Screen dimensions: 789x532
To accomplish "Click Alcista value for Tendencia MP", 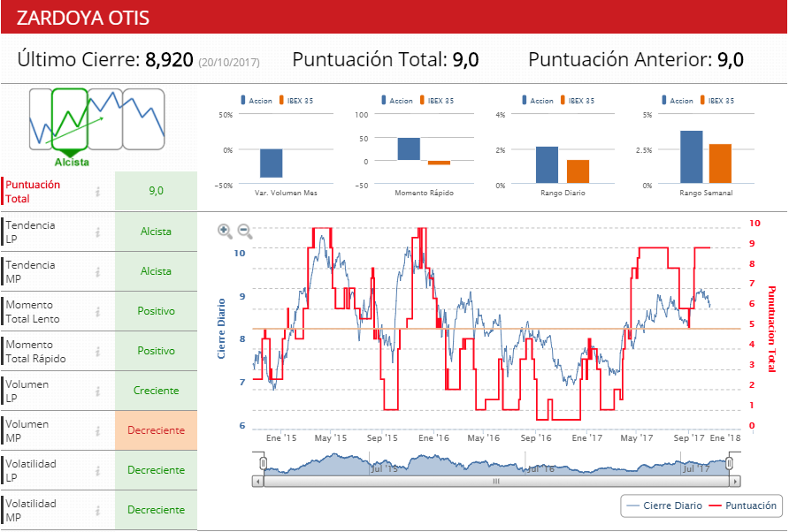I will pyautogui.click(x=156, y=271).
